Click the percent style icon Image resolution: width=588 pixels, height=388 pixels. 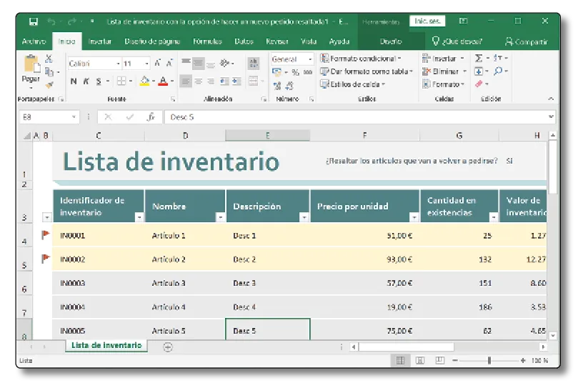295,72
